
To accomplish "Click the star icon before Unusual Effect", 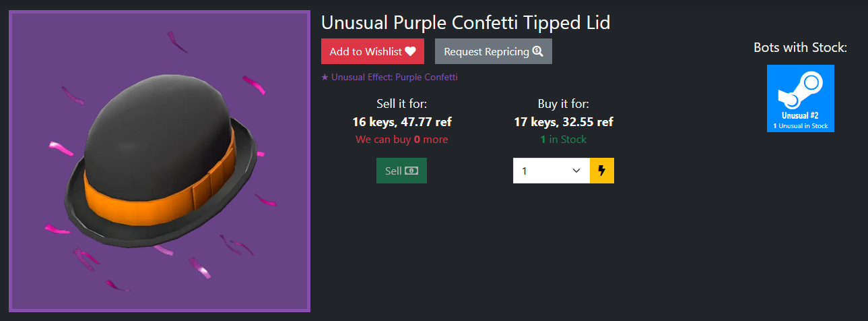I will click(325, 77).
